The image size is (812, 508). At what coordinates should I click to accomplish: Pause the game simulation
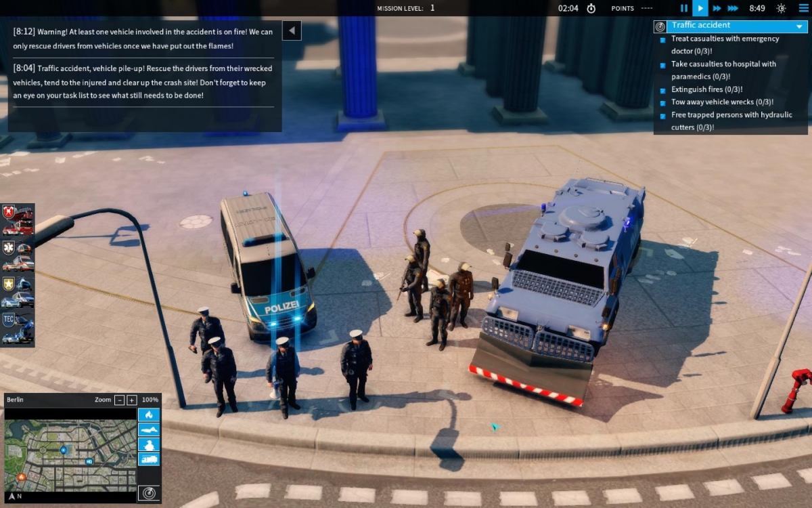pyautogui.click(x=683, y=8)
